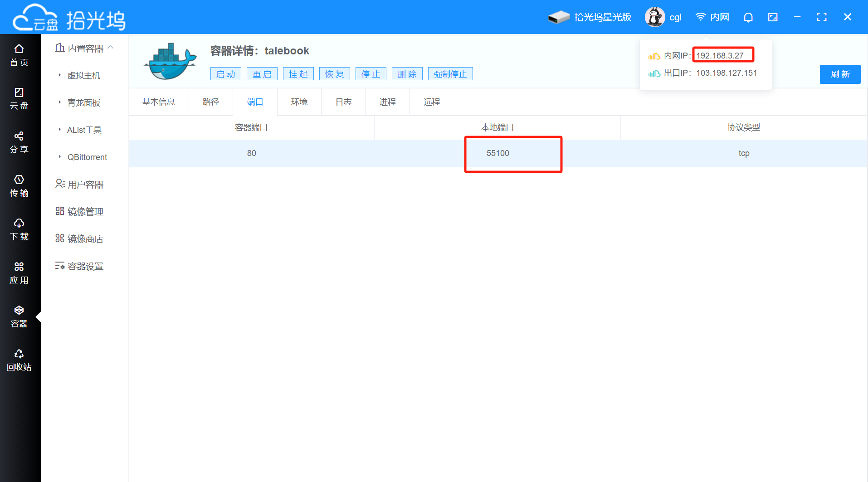The height and width of the screenshot is (482, 868).
Task: Click the 拾光坞 cloud logo
Action: point(69,18)
